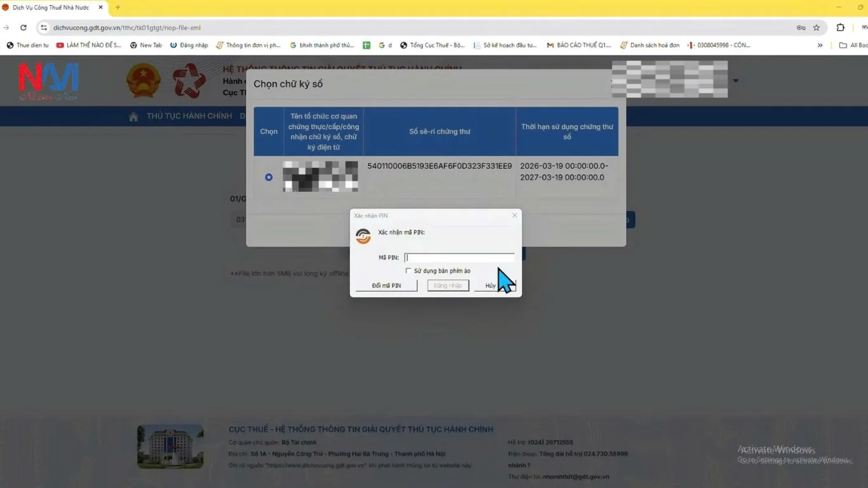Open the THỦ TỤC HÀNH CHÍNH menu
Image resolution: width=868 pixels, height=488 pixels.
pyautogui.click(x=189, y=116)
